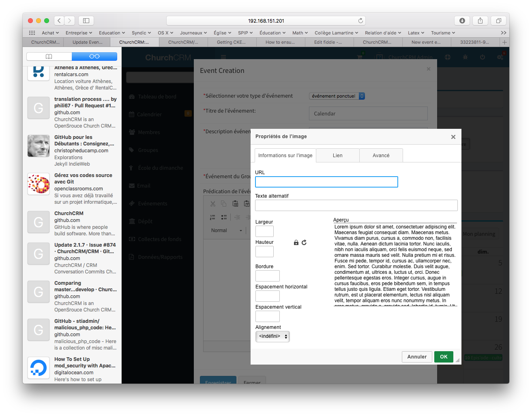Open the Avancé tab
The height and width of the screenshot is (416, 532).
381,156
